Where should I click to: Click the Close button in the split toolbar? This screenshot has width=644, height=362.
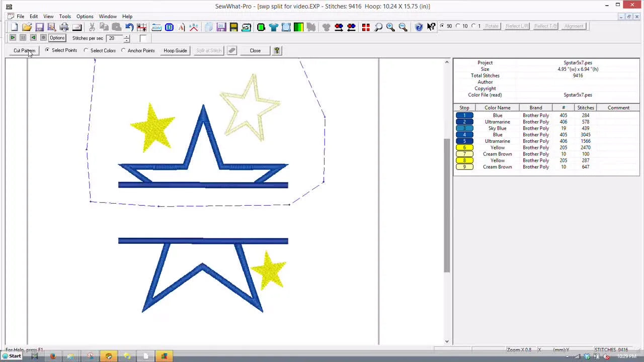pos(255,50)
